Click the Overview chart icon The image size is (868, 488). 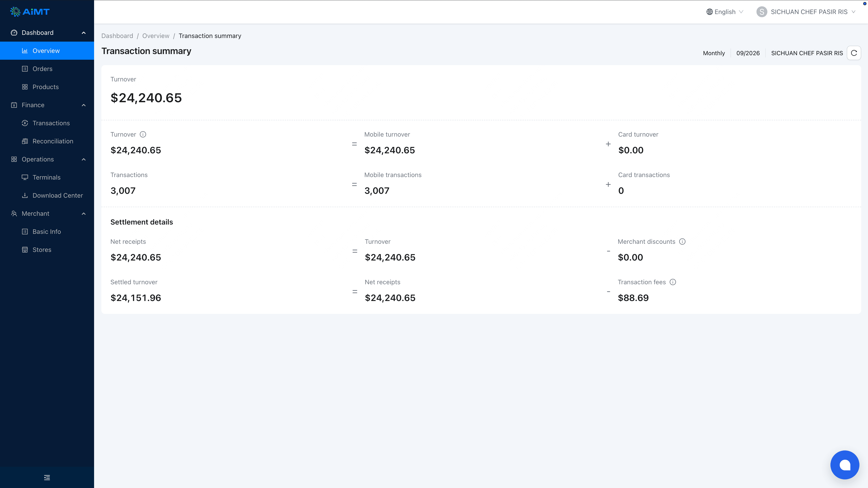[x=25, y=51]
